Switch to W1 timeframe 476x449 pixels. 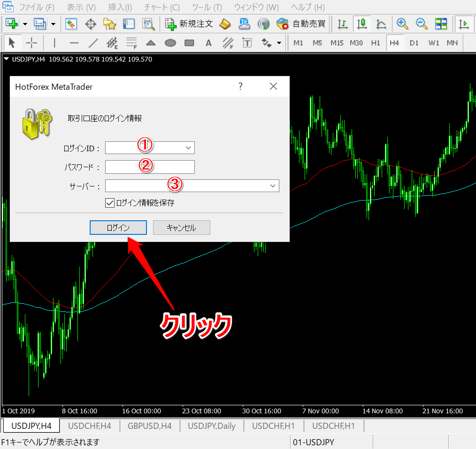[x=433, y=43]
